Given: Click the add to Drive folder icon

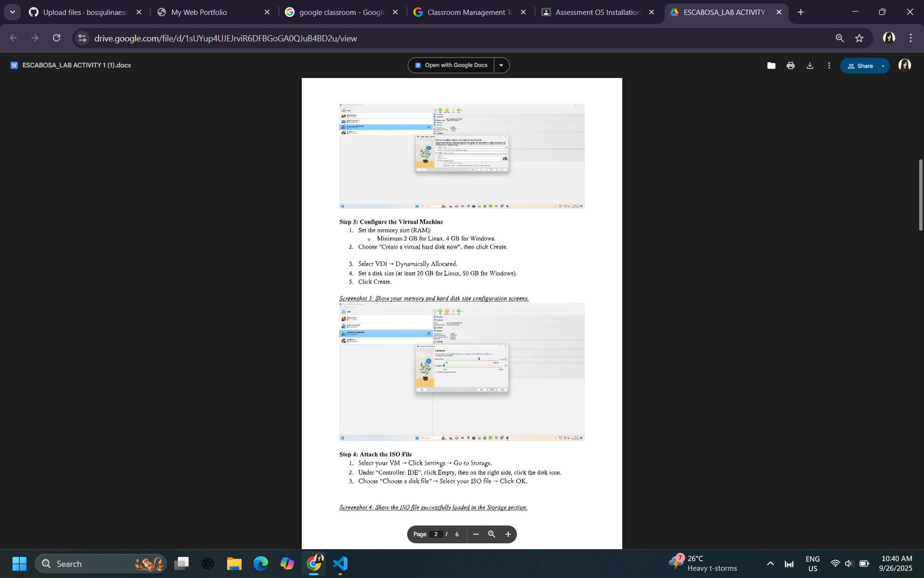Looking at the screenshot, I should (771, 66).
